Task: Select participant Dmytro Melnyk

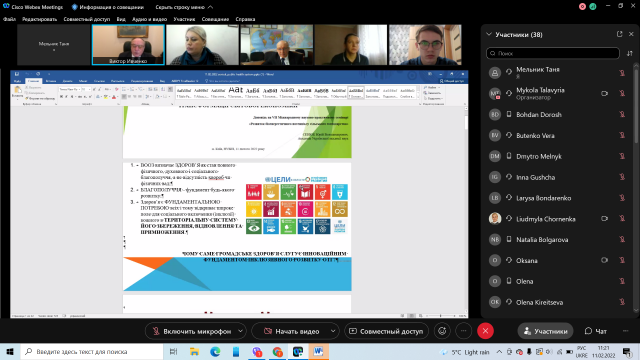Action: 558,156
